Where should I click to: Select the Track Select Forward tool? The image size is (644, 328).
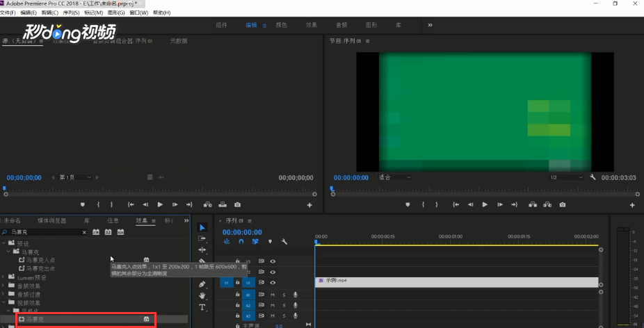coord(202,238)
